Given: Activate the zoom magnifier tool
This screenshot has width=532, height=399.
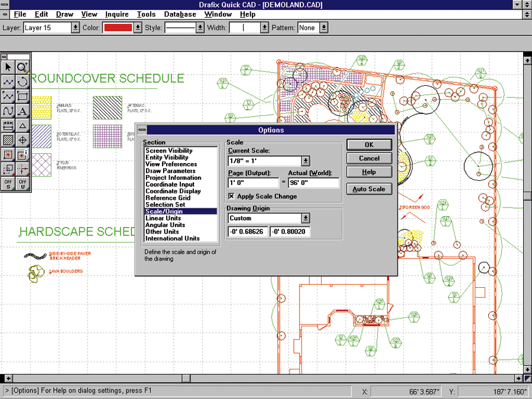Looking at the screenshot, I should coord(22,67).
